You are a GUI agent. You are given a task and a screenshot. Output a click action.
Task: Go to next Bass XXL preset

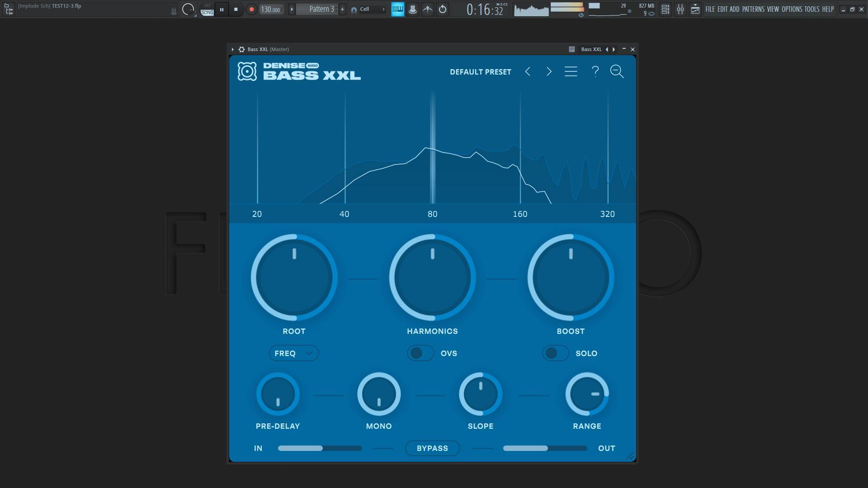pos(549,71)
